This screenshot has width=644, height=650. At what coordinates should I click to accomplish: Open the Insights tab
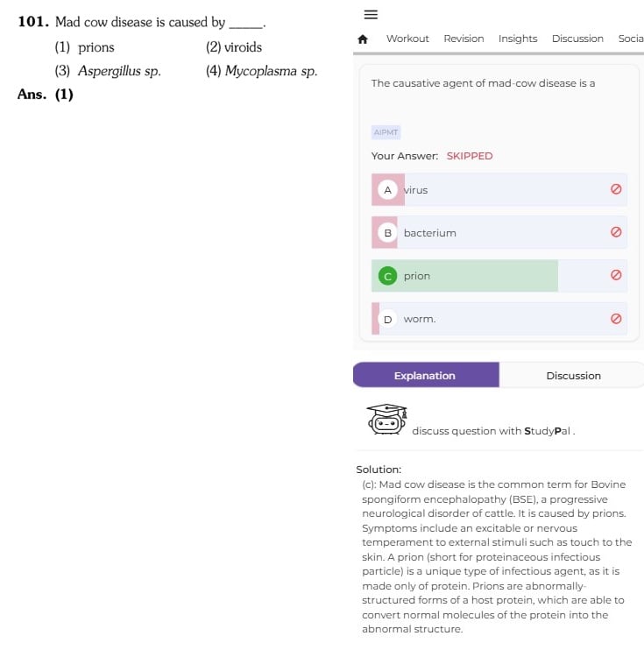click(x=518, y=39)
